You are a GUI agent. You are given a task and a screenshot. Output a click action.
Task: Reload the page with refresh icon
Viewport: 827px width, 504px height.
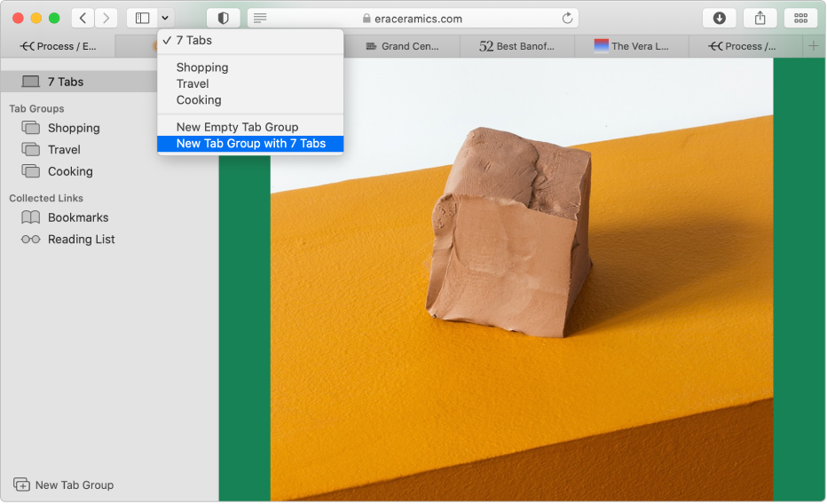pos(567,19)
